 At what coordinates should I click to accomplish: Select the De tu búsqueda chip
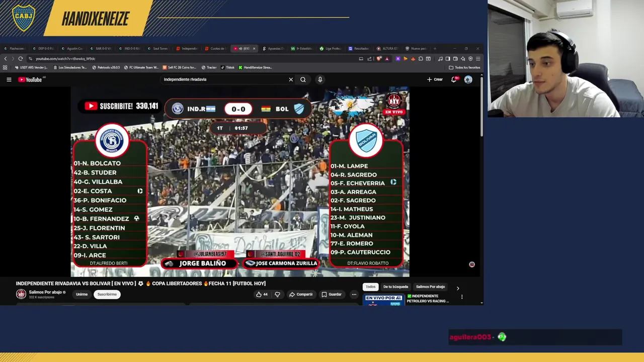396,287
